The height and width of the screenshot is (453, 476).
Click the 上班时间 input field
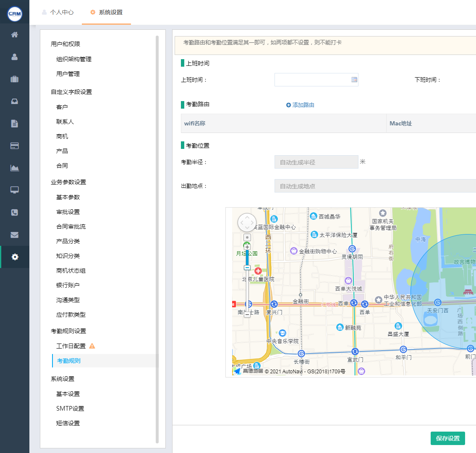click(x=316, y=80)
